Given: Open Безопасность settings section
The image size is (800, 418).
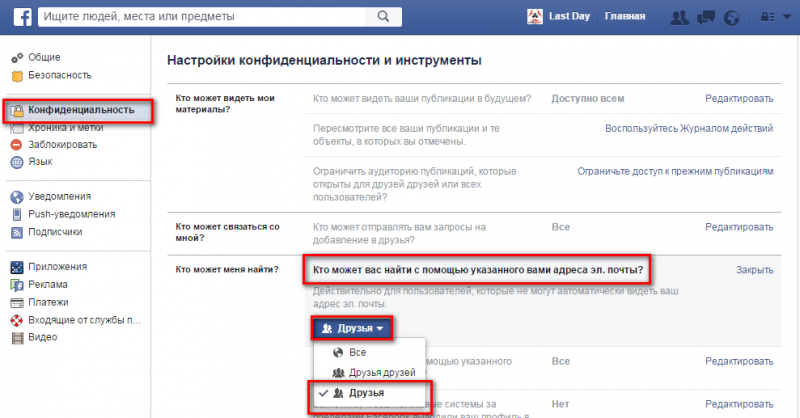Looking at the screenshot, I should [60, 75].
